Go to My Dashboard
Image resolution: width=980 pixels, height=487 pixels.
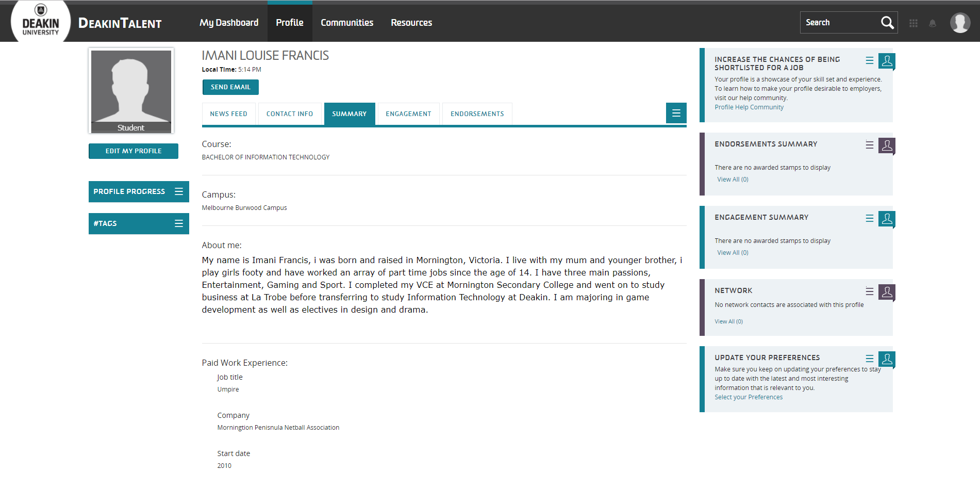(229, 23)
